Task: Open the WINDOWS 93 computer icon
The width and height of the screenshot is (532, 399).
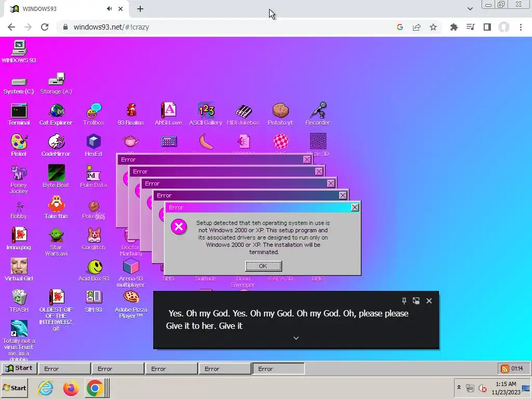Action: pyautogui.click(x=19, y=51)
